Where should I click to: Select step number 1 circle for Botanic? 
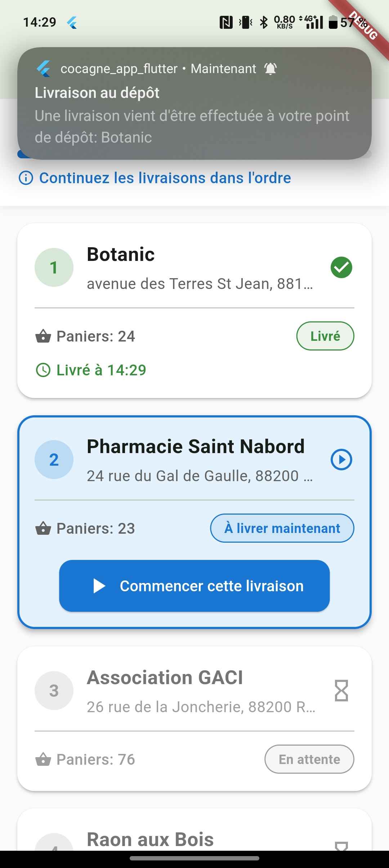pyautogui.click(x=54, y=267)
